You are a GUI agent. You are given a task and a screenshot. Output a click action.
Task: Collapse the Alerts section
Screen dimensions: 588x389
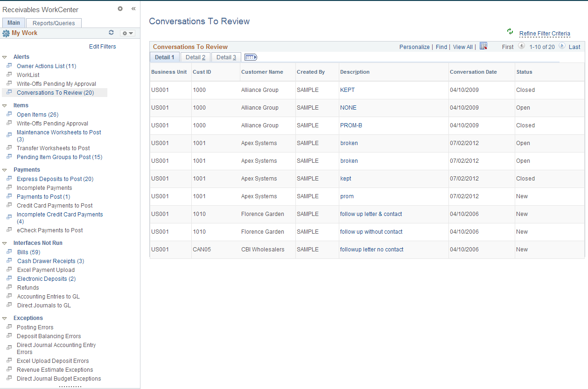[5, 57]
